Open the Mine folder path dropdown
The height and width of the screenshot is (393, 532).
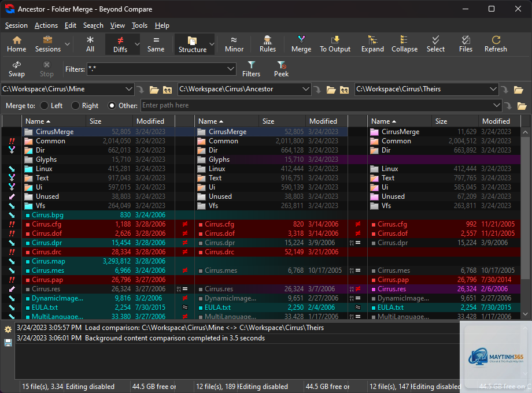[x=129, y=89]
